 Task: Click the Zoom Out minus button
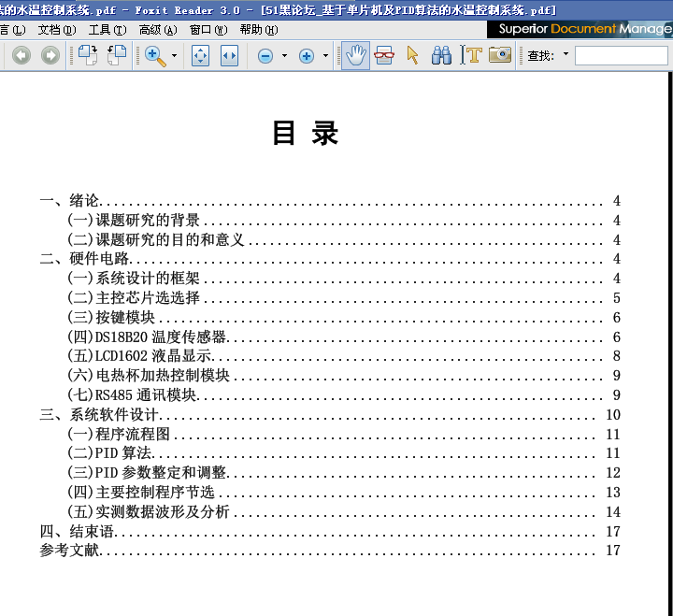coord(265,56)
